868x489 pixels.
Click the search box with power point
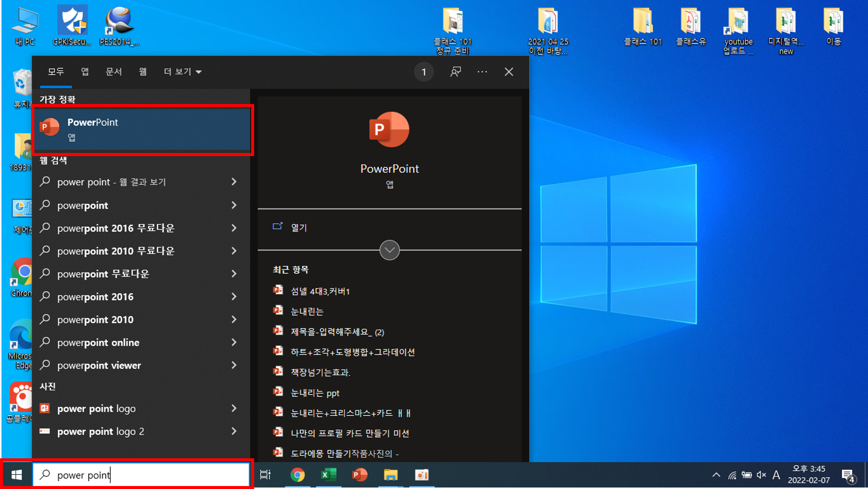point(141,475)
